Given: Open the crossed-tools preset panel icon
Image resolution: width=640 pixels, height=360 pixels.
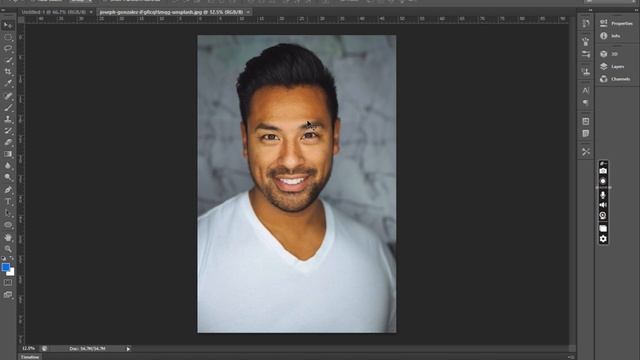Looking at the screenshot, I should pos(586,152).
